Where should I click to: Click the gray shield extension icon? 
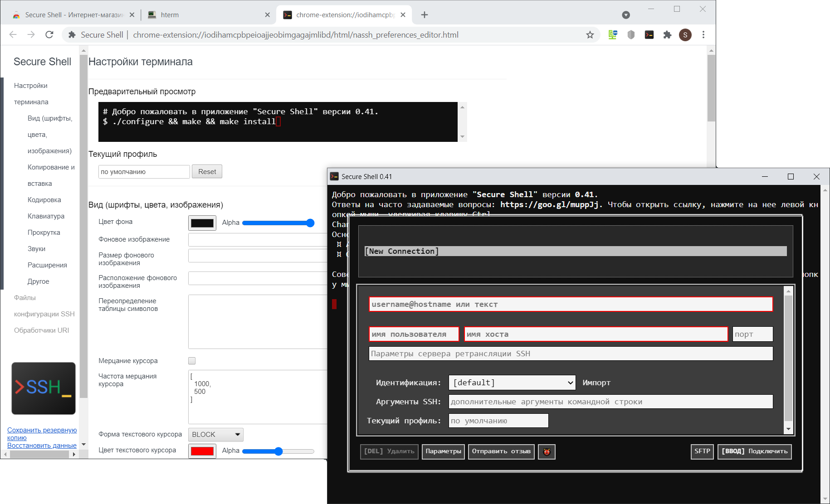pos(631,35)
